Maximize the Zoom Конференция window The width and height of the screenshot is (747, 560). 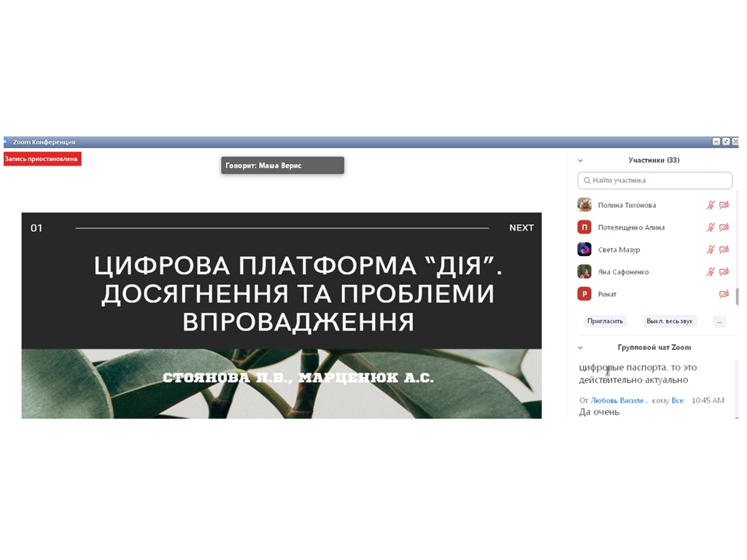(x=726, y=141)
